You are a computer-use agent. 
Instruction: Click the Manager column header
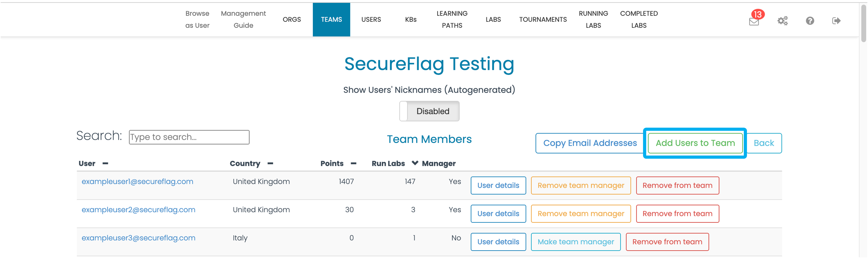pos(439,164)
